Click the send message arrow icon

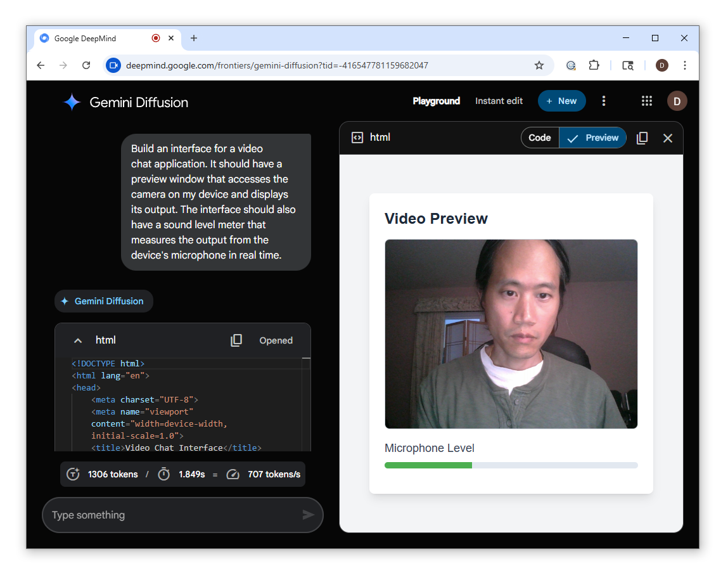pos(308,515)
